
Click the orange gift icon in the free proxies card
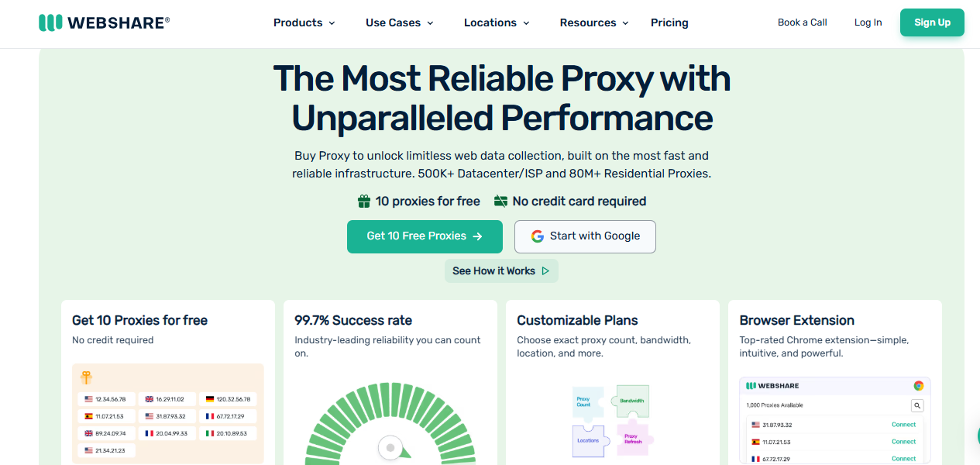coord(87,377)
